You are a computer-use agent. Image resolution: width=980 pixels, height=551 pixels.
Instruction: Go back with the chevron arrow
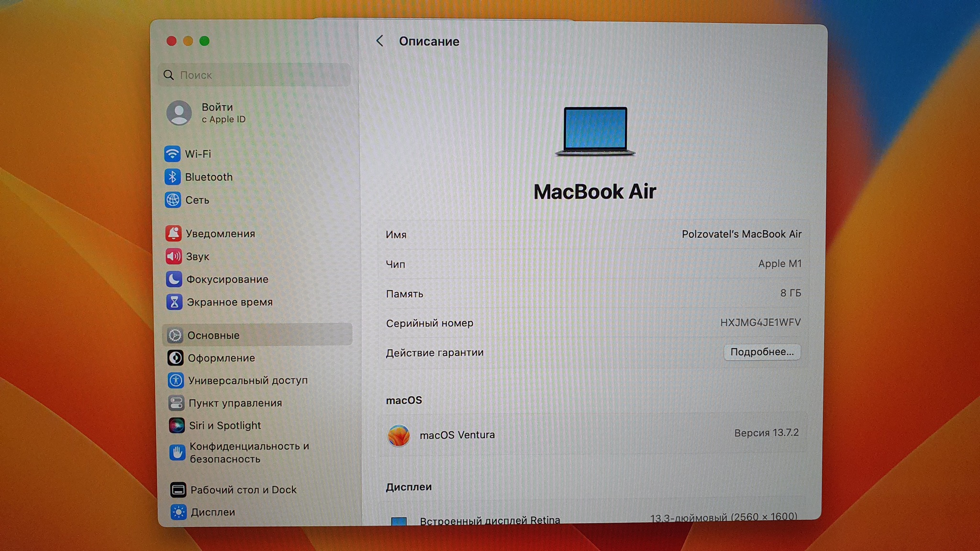point(380,41)
